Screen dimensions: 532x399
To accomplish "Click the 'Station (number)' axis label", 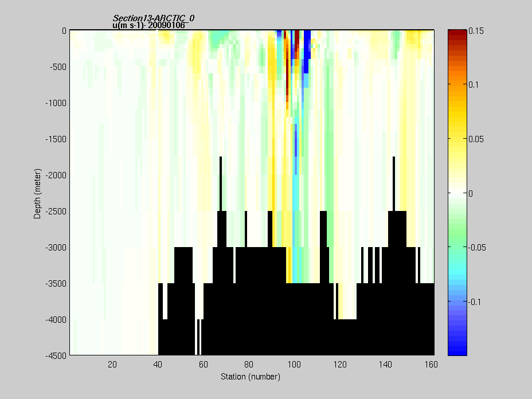I will 251,377.
